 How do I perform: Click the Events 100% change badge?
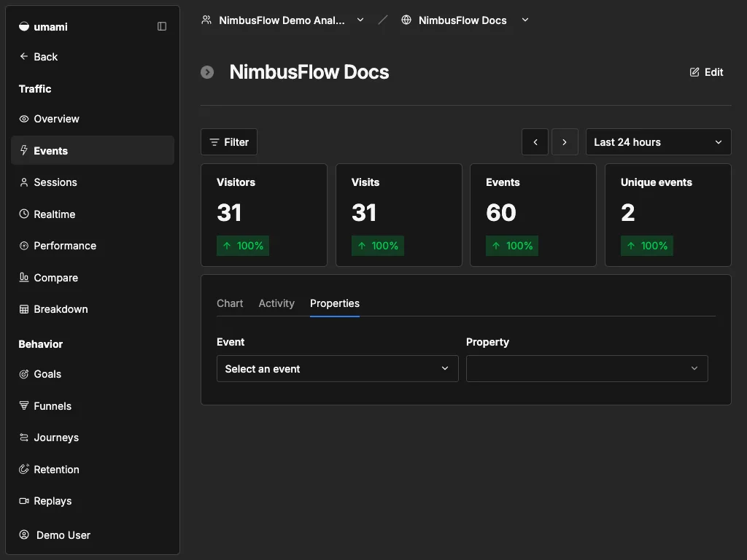(x=512, y=246)
